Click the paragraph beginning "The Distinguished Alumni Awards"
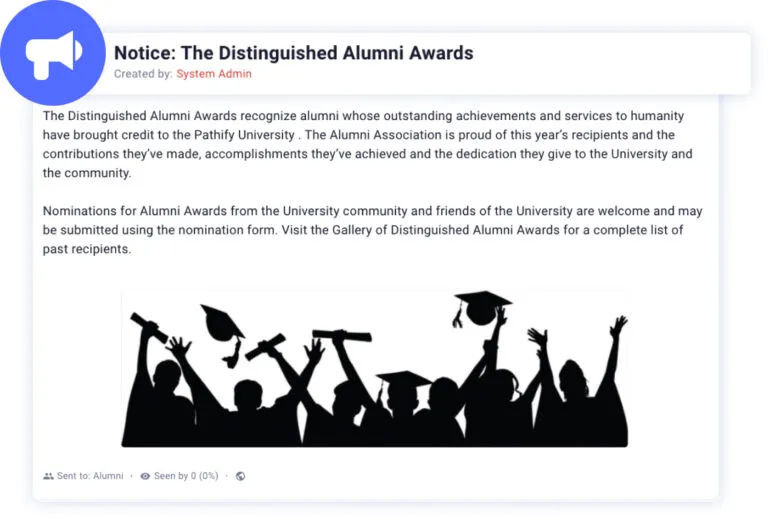The width and height of the screenshot is (768, 519). pos(370,144)
